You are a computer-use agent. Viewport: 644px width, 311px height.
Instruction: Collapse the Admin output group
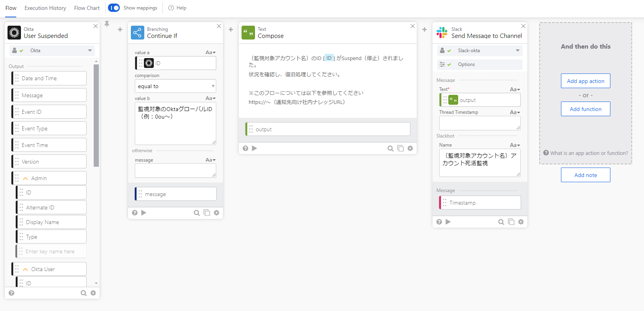pyautogui.click(x=25, y=179)
